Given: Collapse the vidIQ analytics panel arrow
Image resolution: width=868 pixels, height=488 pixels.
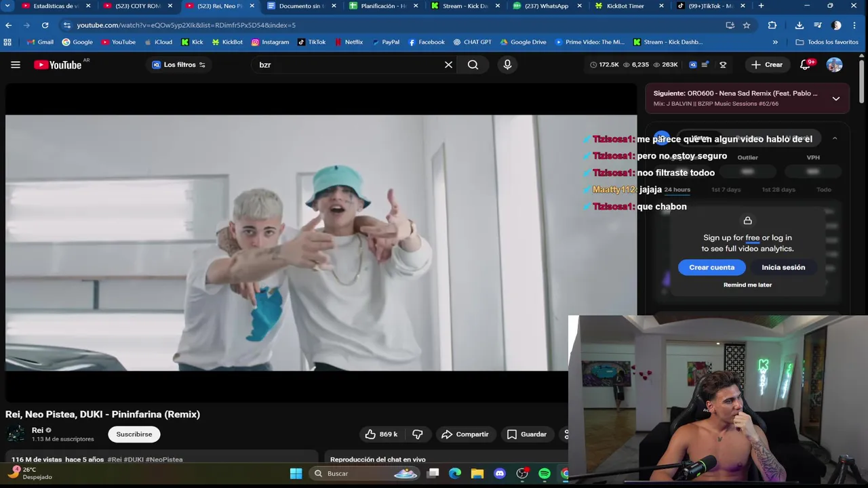Looking at the screenshot, I should (x=835, y=138).
